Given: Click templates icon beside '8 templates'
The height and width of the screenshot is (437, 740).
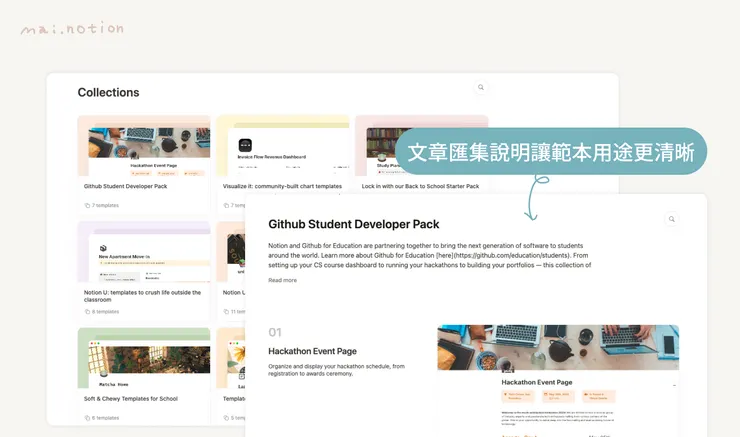Looking at the screenshot, I should (x=87, y=311).
